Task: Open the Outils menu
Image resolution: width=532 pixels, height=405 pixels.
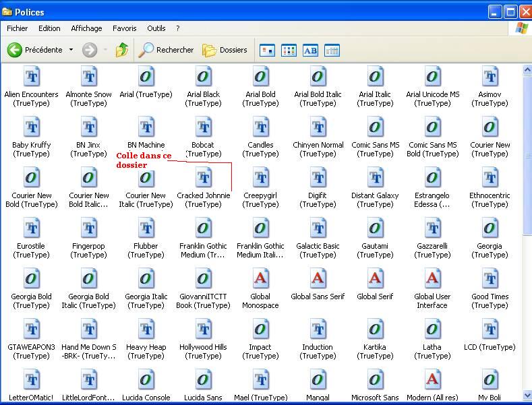Action: coord(156,28)
